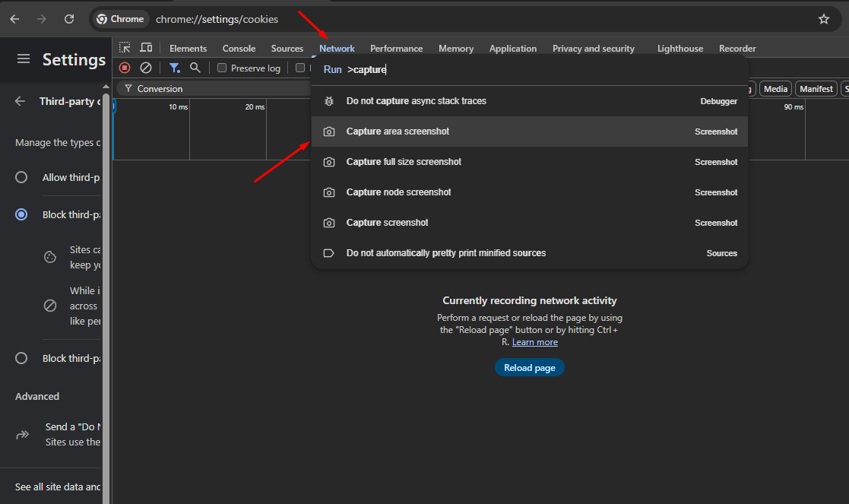This screenshot has width=849, height=504.
Task: Click the browser forward arrow
Action: 42,19
